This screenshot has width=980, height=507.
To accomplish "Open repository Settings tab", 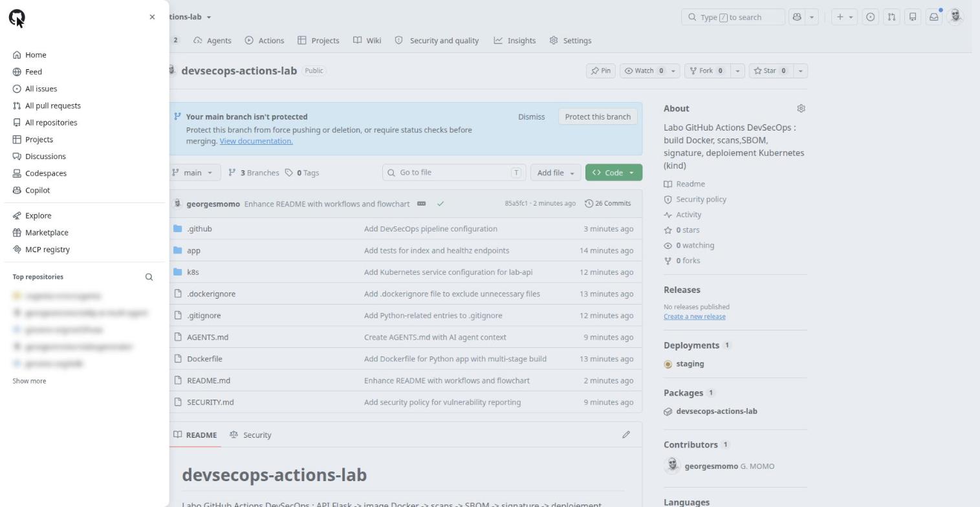I will (571, 40).
